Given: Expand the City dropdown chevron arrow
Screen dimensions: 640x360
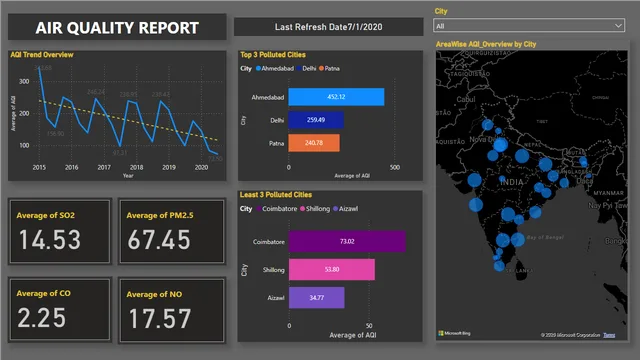Looking at the screenshot, I should point(618,26).
